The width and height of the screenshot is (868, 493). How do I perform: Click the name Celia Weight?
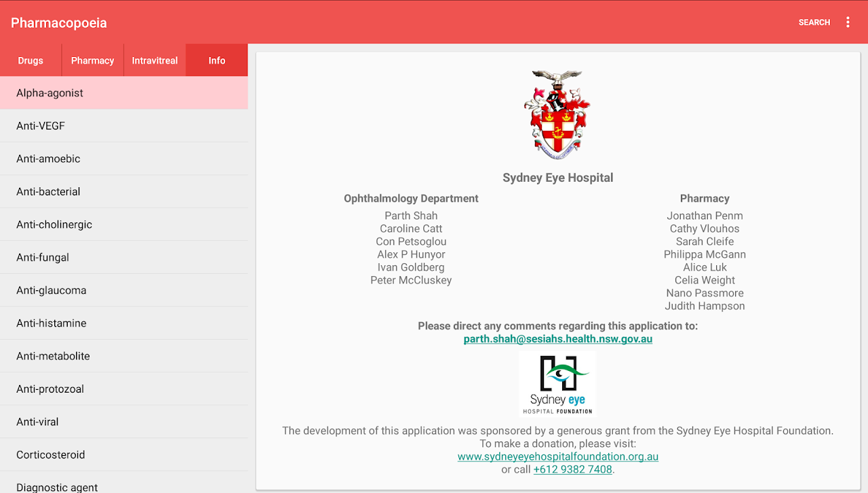[x=705, y=280]
